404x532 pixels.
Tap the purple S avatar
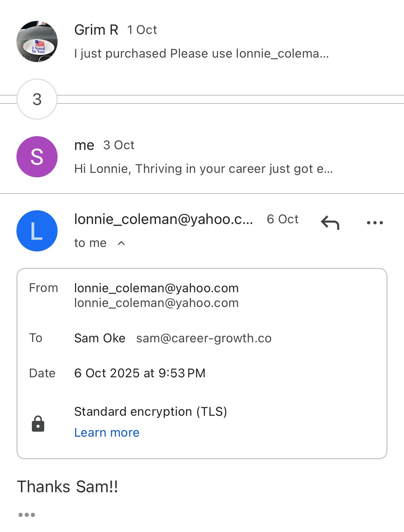37,157
